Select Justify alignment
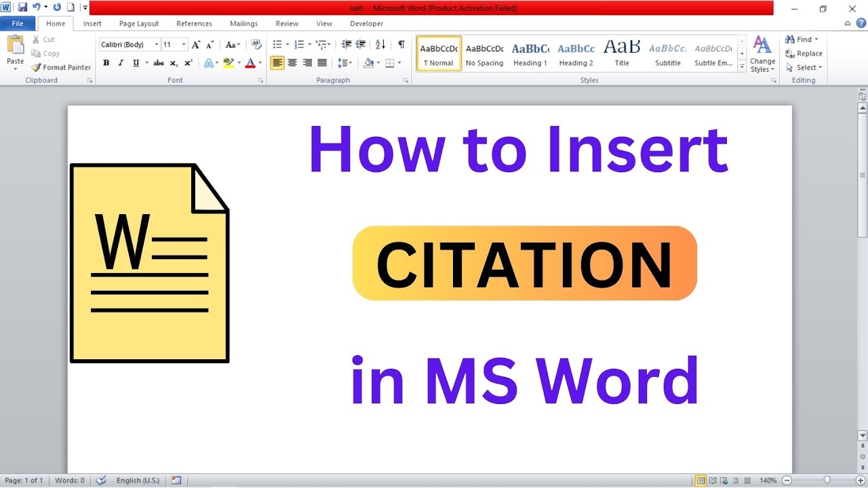The width and height of the screenshot is (868, 488). tap(322, 63)
